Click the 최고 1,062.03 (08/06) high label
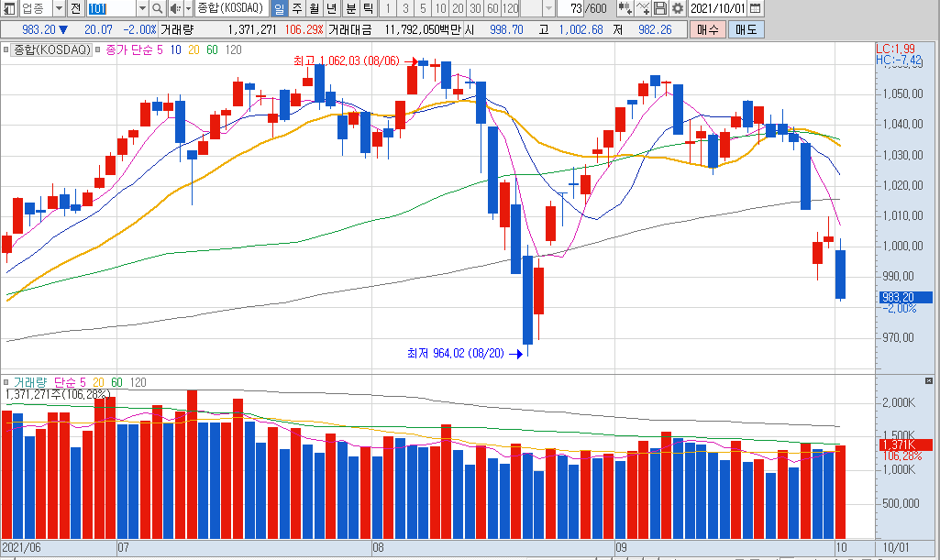Viewport: 940px width, 560px height. [347, 60]
